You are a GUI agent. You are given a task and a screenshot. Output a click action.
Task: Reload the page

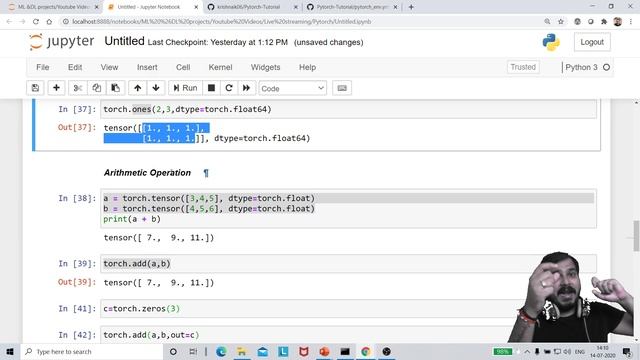(36, 22)
